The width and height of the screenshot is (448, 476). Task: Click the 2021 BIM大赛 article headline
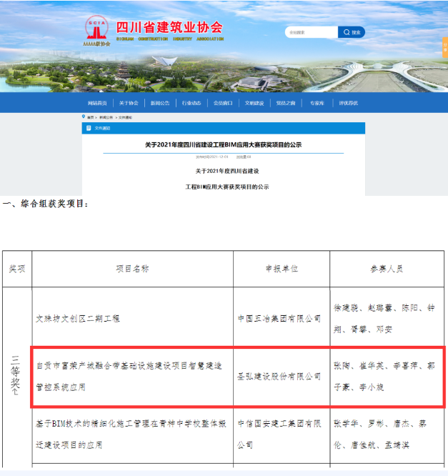tap(223, 144)
